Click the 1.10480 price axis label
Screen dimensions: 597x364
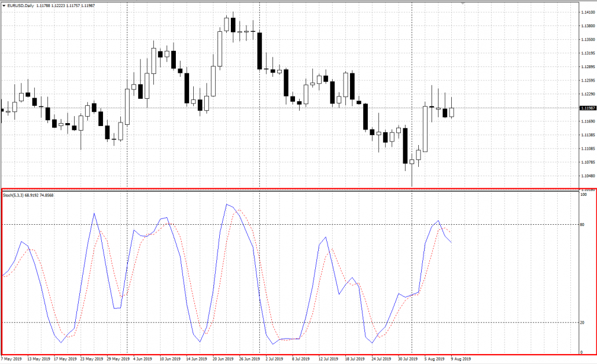588,176
